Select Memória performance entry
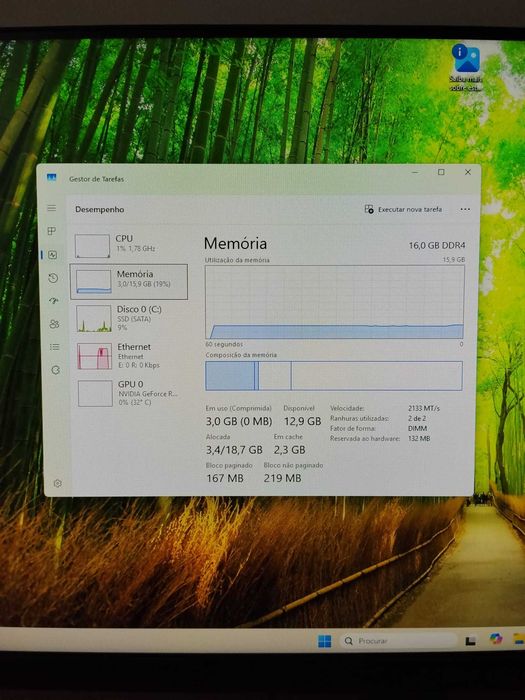Image resolution: width=525 pixels, height=700 pixels. click(129, 281)
